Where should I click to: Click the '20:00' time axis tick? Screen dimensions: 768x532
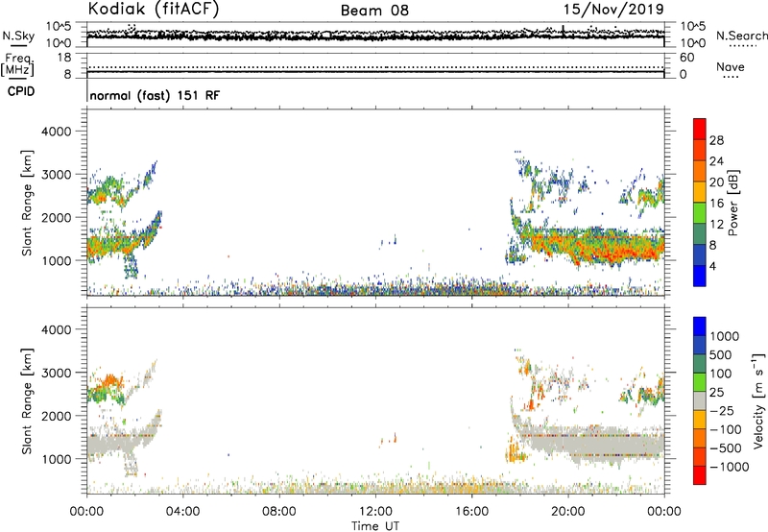point(568,512)
